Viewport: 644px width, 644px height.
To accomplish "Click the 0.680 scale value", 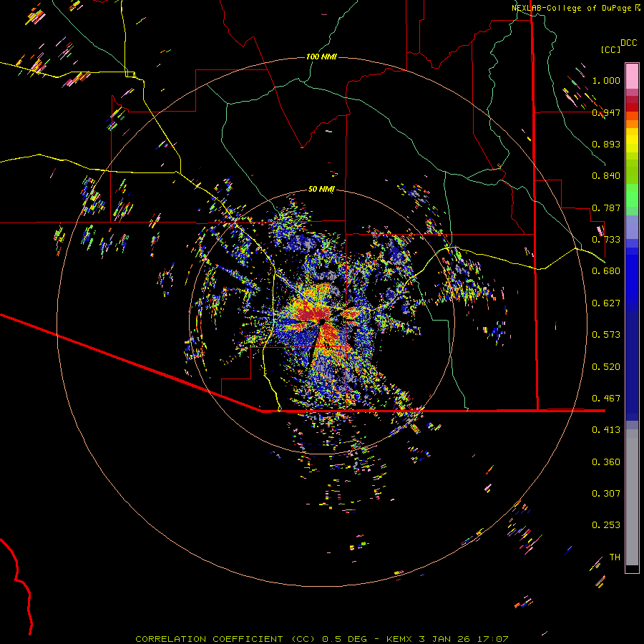I will click(x=606, y=271).
